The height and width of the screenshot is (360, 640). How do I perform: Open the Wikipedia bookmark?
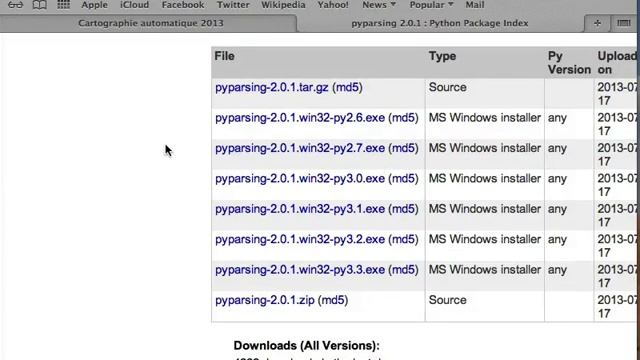[283, 5]
